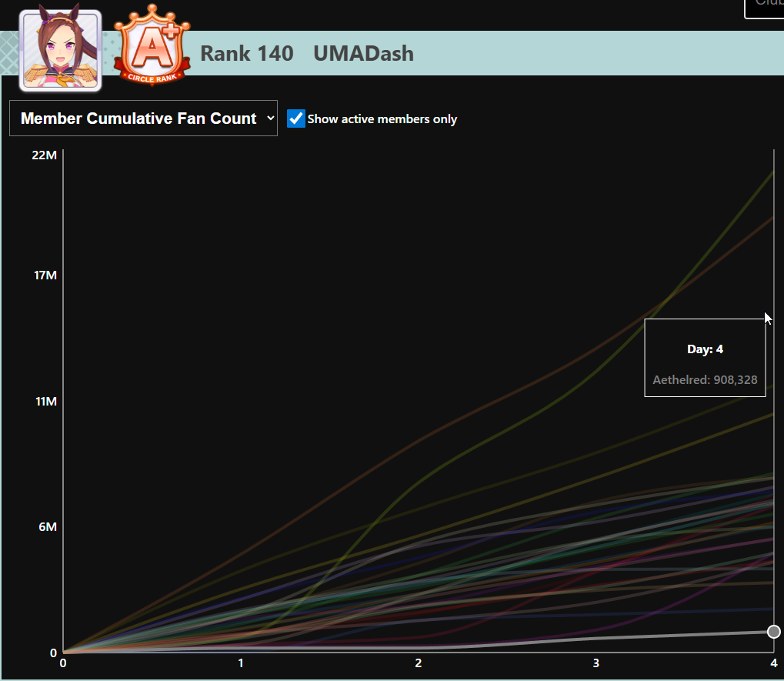This screenshot has height=681, width=784.
Task: Click the x-axis label 4
Action: click(x=773, y=663)
